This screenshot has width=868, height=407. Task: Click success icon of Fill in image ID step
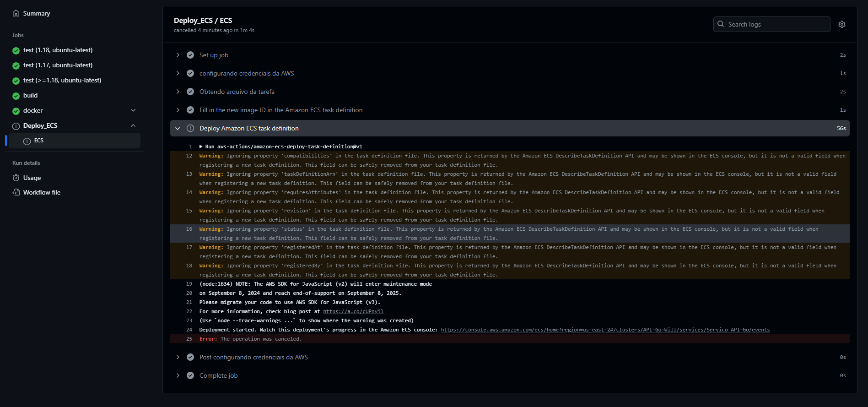(190, 110)
